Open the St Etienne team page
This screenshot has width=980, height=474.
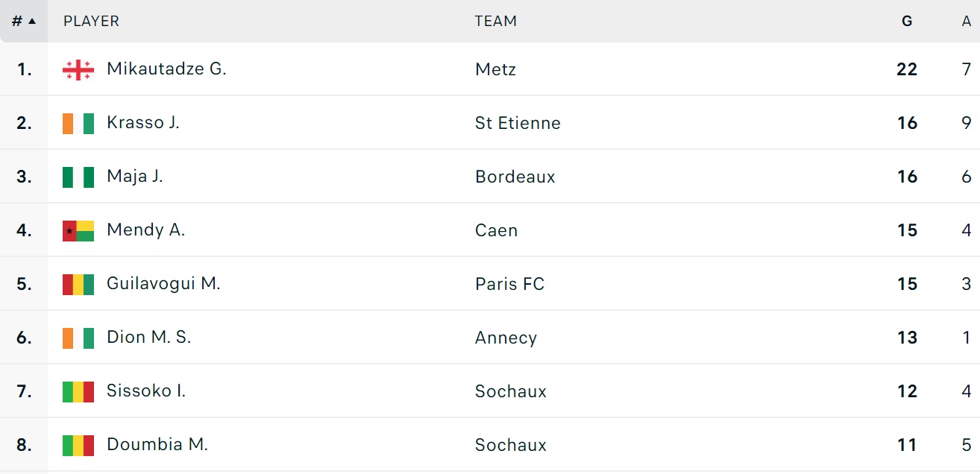tap(518, 123)
